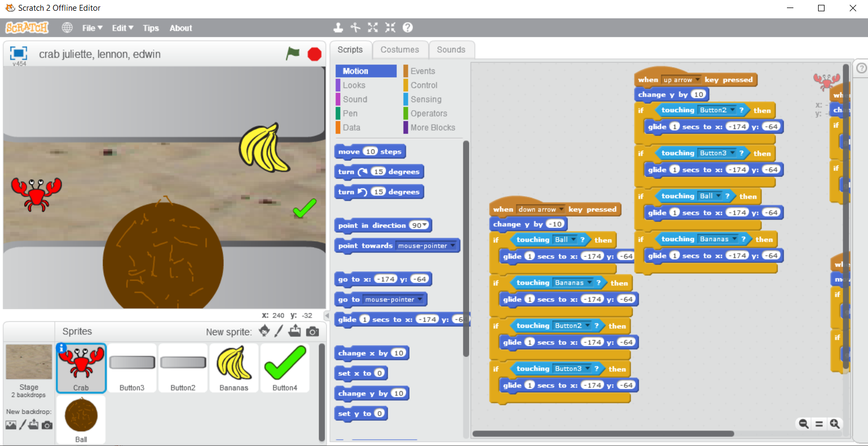This screenshot has width=868, height=446.
Task: Toggle full screen presentation mode
Action: click(x=19, y=53)
